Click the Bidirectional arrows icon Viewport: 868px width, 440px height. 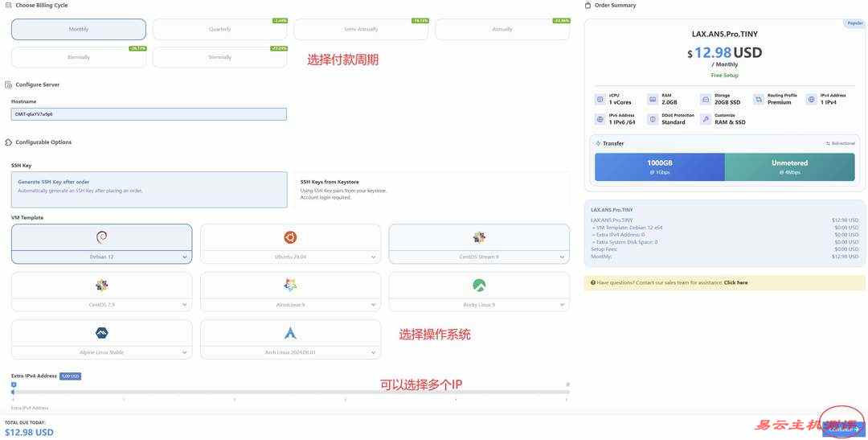click(828, 143)
